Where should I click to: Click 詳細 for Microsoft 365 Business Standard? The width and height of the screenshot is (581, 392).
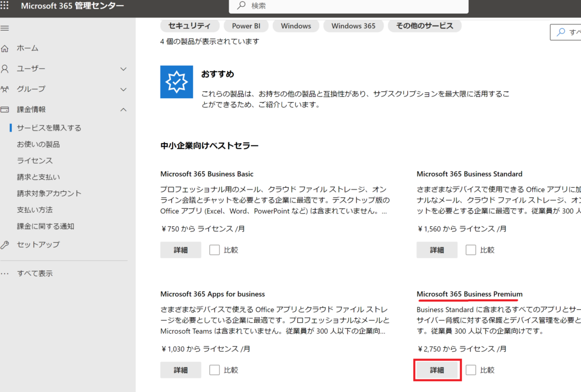tap(437, 250)
